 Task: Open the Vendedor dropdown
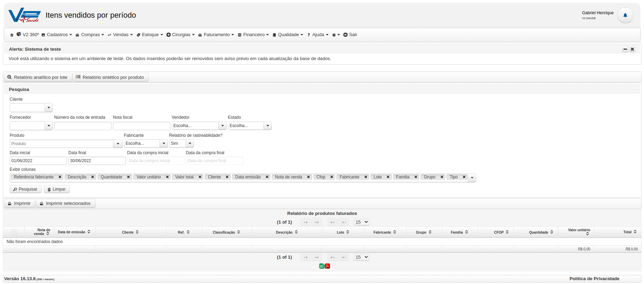click(x=199, y=126)
